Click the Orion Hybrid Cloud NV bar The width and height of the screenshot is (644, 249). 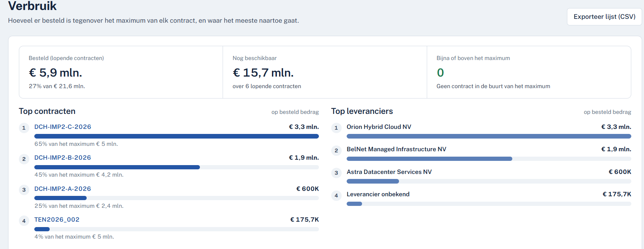pos(489,136)
